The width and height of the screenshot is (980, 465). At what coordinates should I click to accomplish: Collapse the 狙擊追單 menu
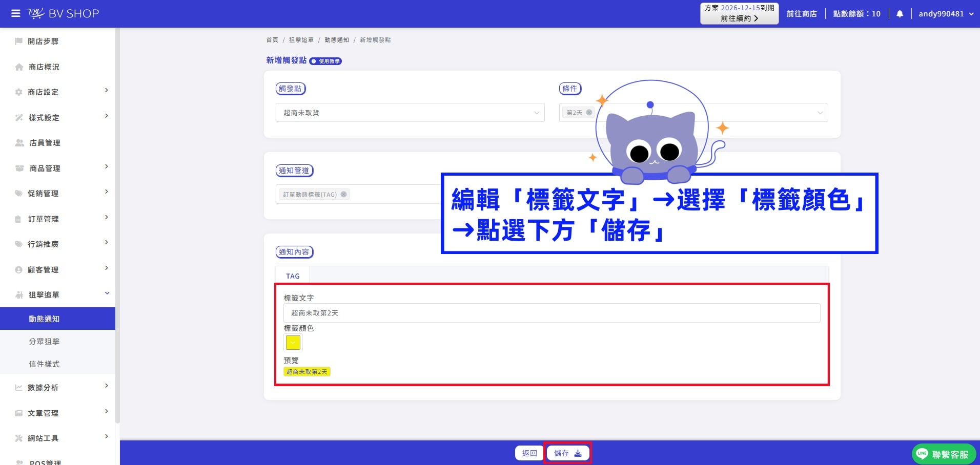107,293
